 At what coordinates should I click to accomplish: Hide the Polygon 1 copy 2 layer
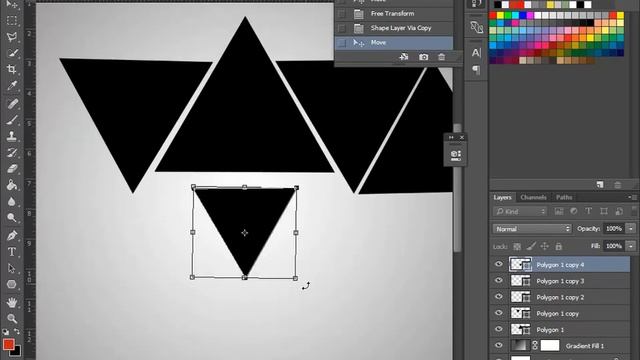498,297
